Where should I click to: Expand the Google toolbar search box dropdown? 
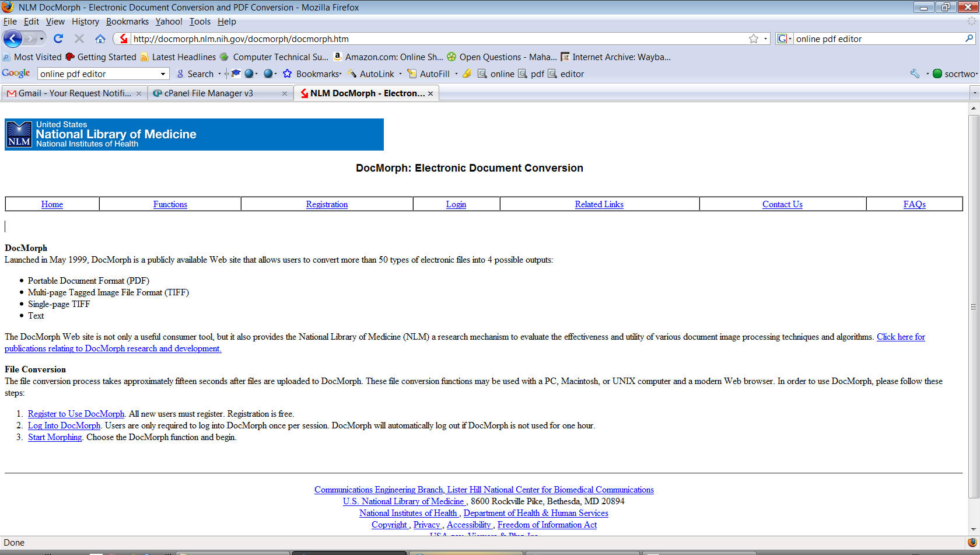tap(163, 74)
